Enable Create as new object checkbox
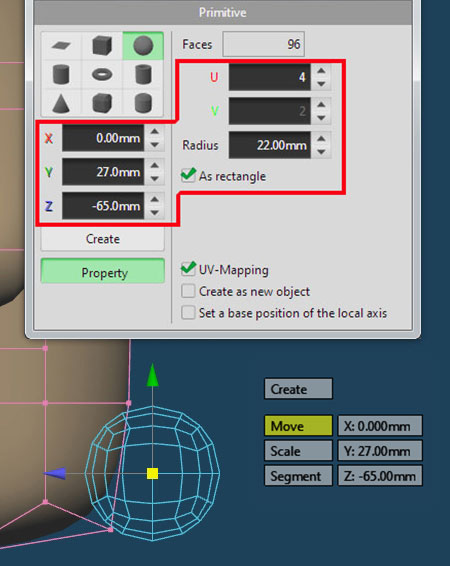Screen dimensions: 450x566 [x=188, y=291]
